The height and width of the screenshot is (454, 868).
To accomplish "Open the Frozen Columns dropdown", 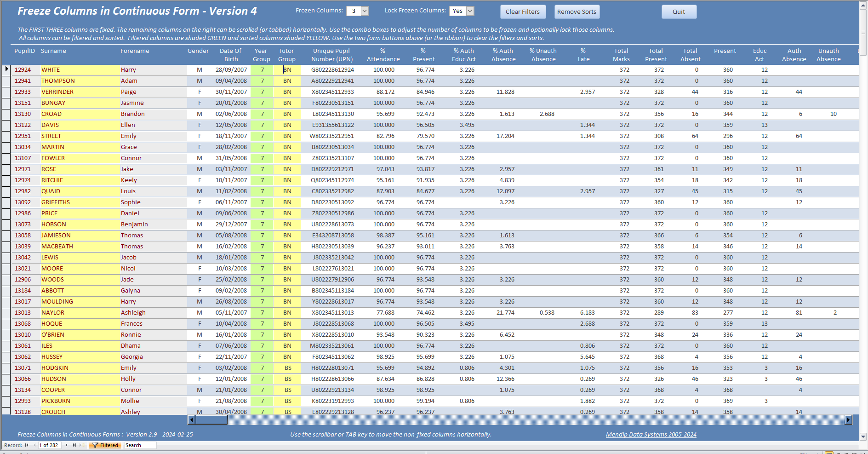I will 365,11.
